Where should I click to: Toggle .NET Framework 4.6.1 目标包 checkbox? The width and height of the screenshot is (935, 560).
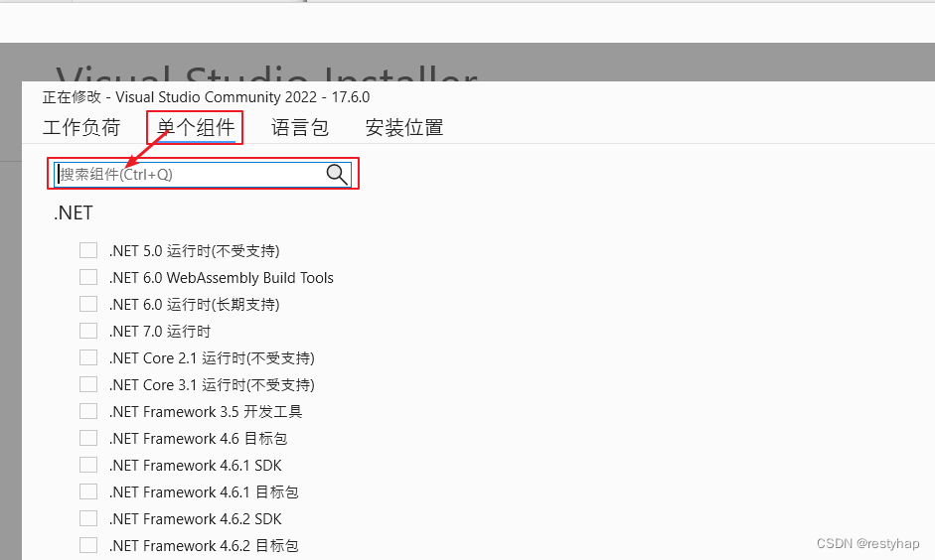pos(88,491)
